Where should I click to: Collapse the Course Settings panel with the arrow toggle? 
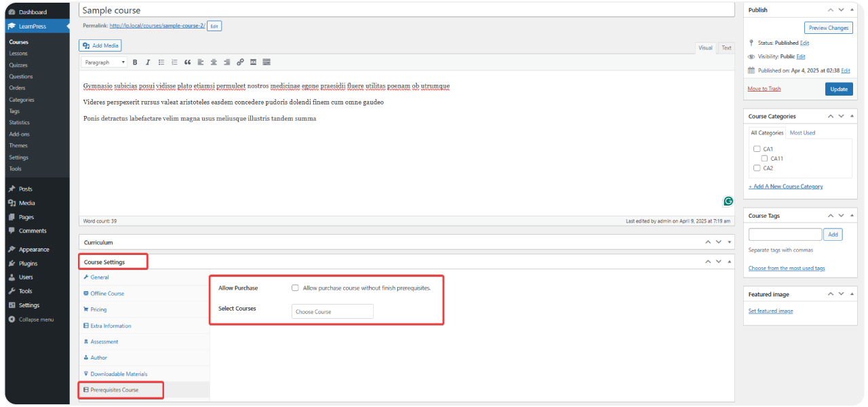point(730,262)
